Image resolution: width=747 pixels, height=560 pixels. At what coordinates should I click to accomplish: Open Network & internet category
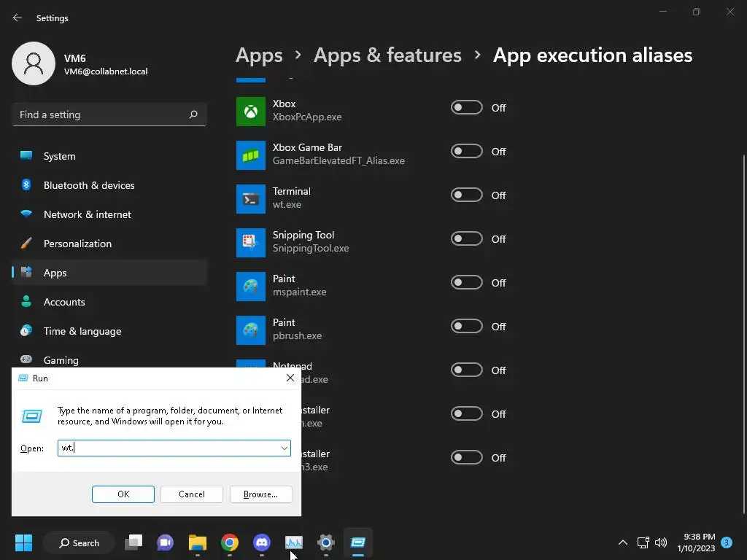(109, 214)
